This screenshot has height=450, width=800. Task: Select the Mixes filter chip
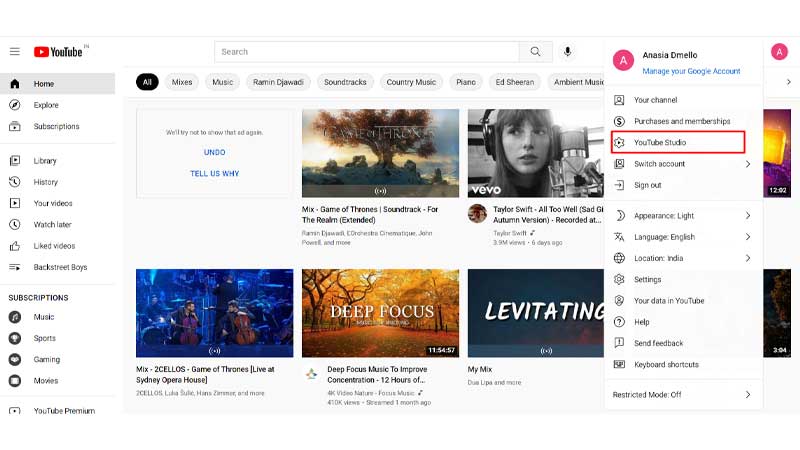tap(182, 82)
